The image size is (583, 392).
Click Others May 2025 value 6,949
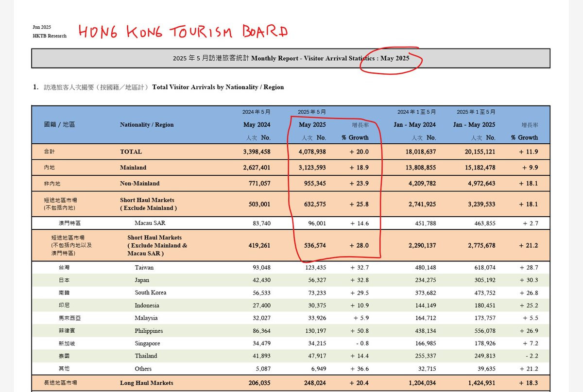pos(319,369)
